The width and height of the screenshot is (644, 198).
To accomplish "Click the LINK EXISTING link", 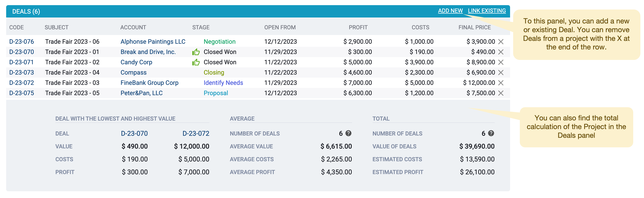I will point(487,11).
